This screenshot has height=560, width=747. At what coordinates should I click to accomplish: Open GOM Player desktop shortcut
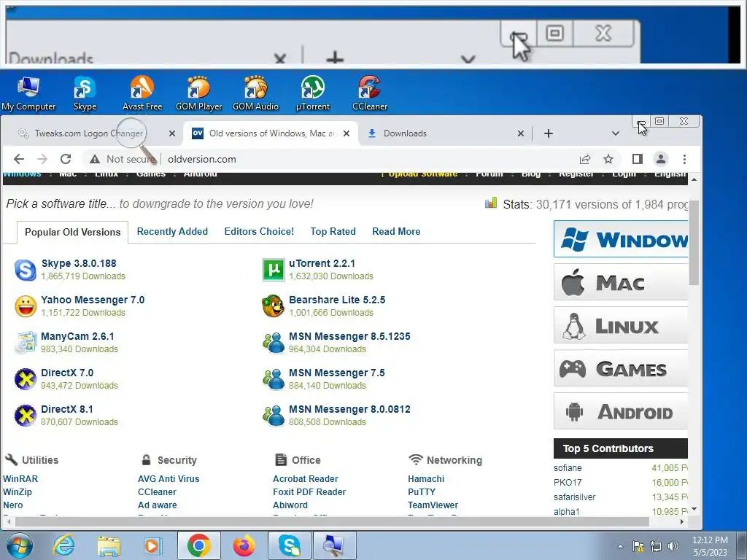tap(198, 93)
